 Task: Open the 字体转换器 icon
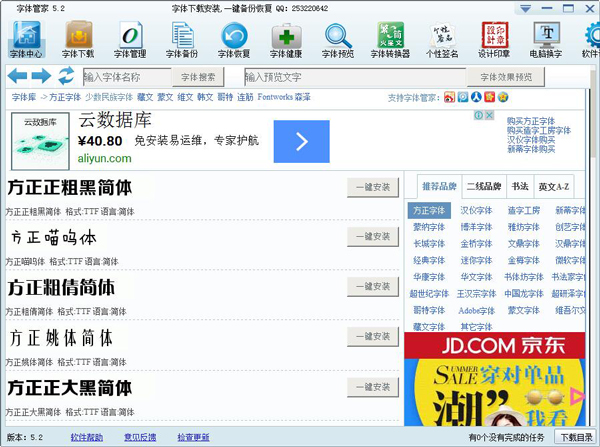click(390, 39)
